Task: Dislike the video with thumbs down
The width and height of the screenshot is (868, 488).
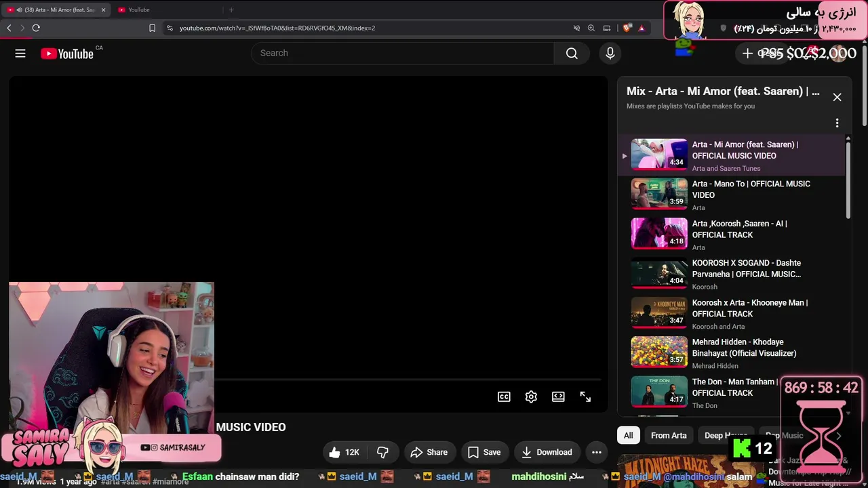Action: click(x=383, y=452)
